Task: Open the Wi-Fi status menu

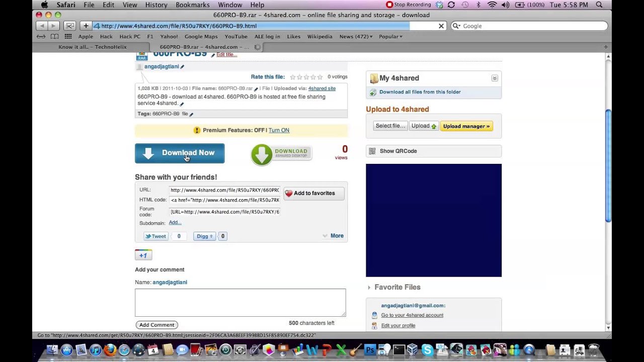Action: point(492,5)
